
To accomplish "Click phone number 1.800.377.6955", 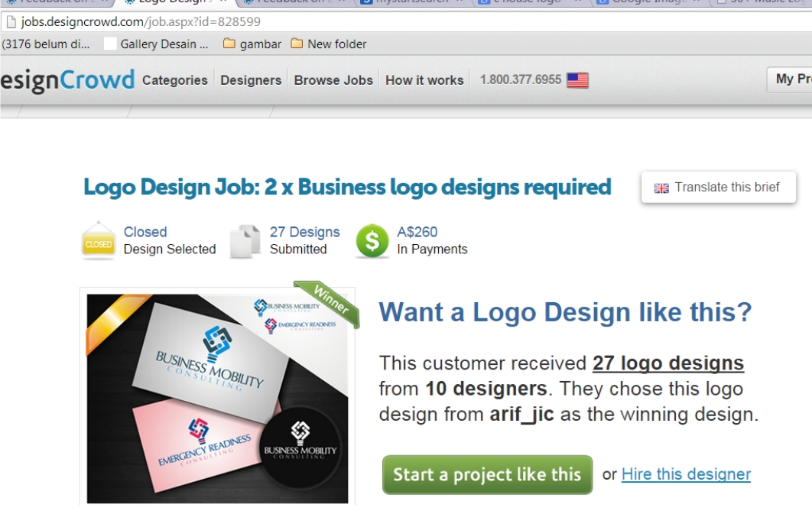I will [521, 80].
